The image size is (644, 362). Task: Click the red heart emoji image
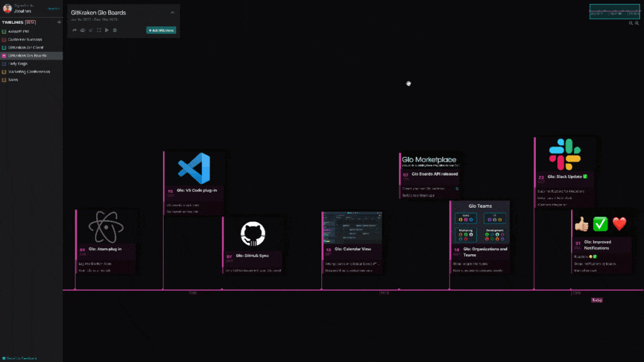coord(619,224)
